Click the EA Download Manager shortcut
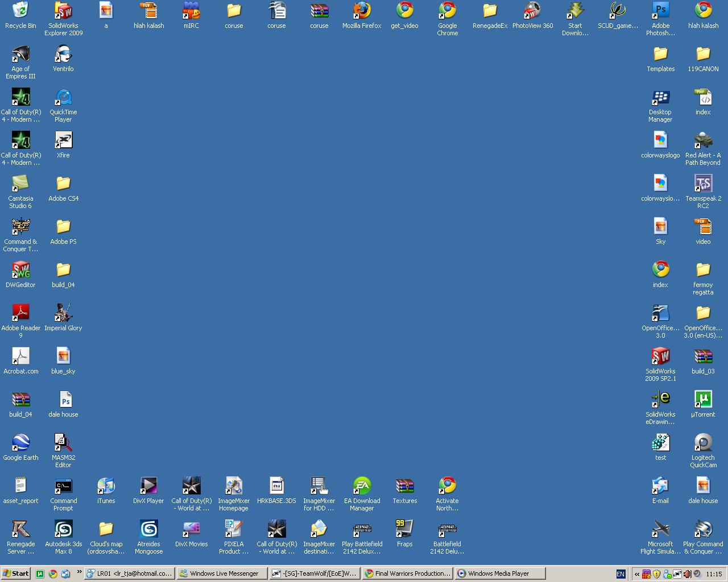The height and width of the screenshot is (582, 728). coord(362,486)
